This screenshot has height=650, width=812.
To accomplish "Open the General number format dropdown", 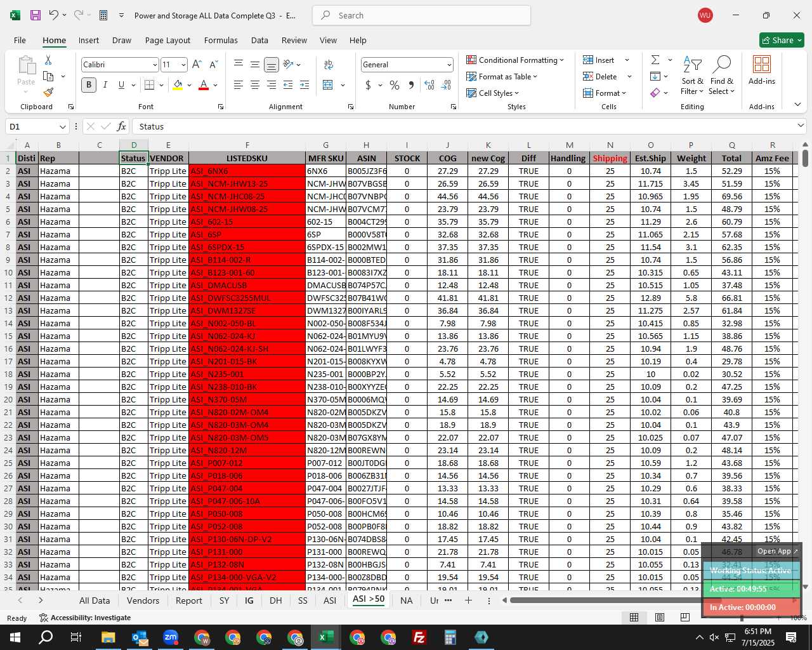I will click(x=449, y=65).
